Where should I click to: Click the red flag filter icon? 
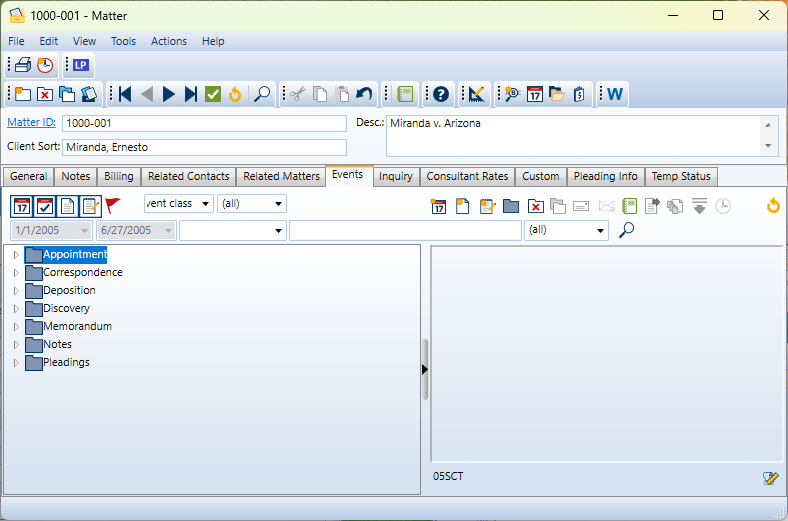click(113, 205)
